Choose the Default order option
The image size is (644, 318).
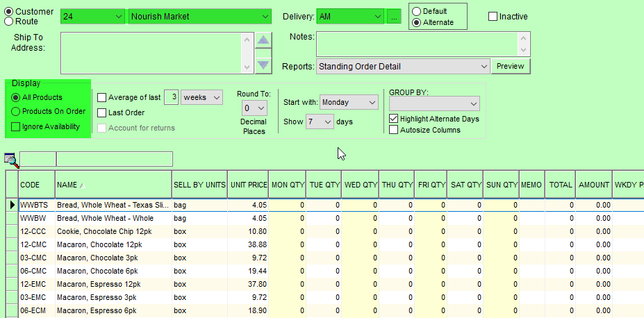tap(416, 12)
